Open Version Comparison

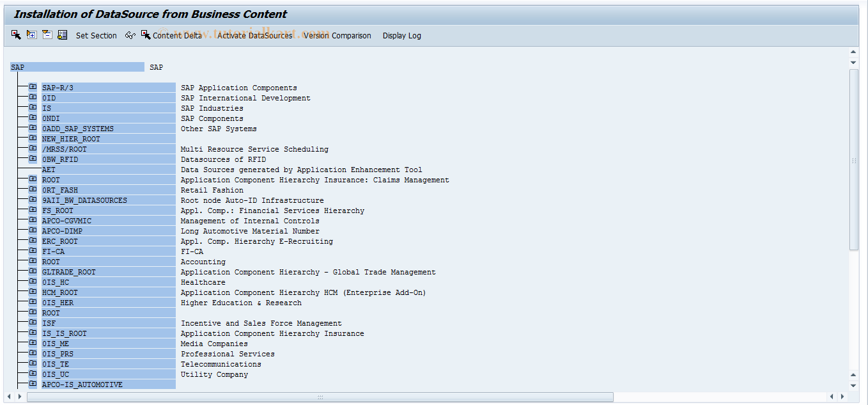tap(337, 36)
